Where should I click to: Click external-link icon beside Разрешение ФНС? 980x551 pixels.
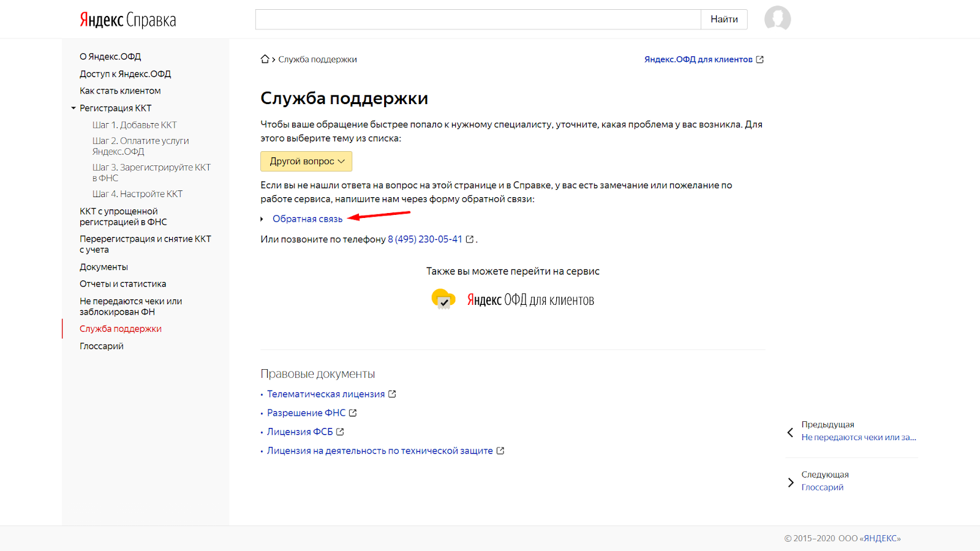click(353, 413)
